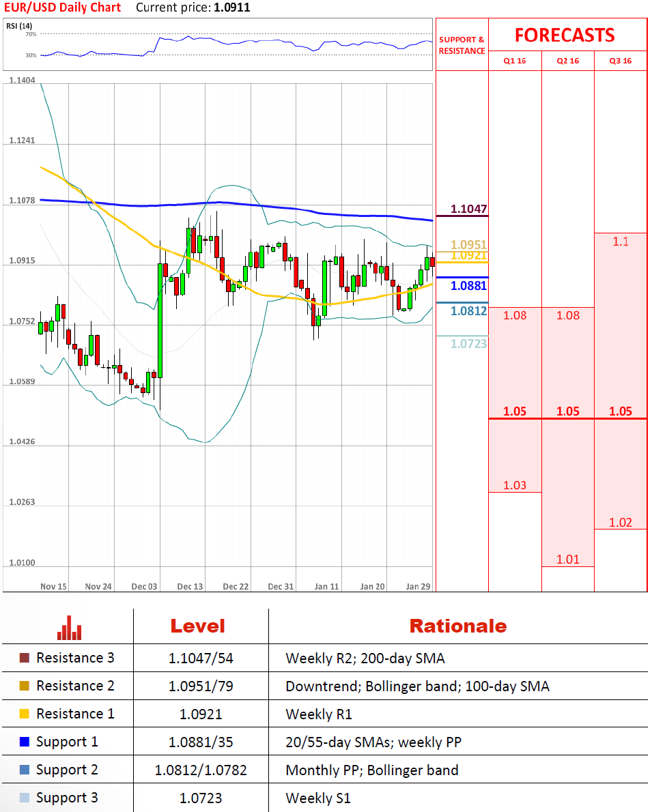The width and height of the screenshot is (652, 812).
Task: Click the level cell 1.0723 in table
Action: (201, 798)
